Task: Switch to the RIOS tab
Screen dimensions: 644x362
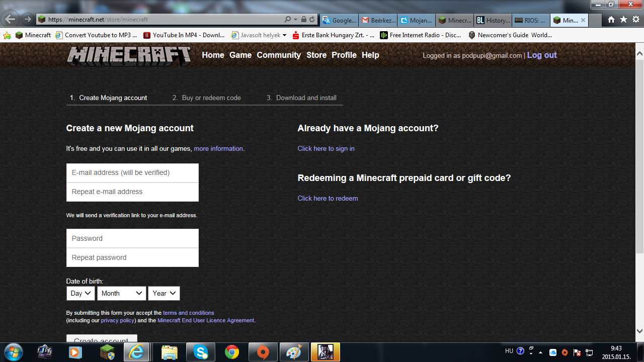Action: point(531,21)
